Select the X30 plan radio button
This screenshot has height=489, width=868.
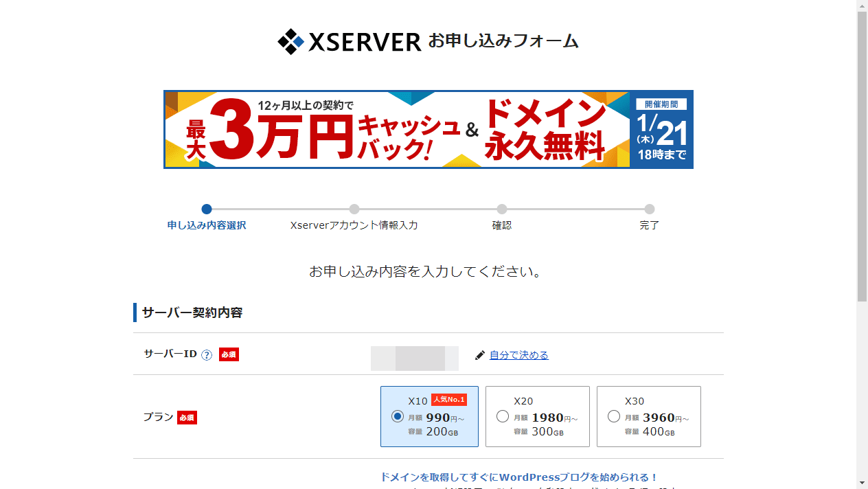(x=613, y=416)
